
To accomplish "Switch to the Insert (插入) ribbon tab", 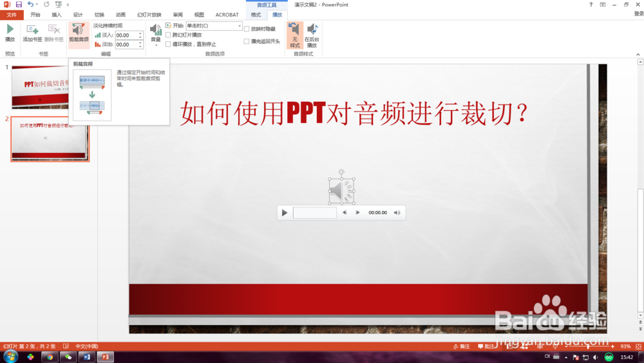I will coord(57,15).
